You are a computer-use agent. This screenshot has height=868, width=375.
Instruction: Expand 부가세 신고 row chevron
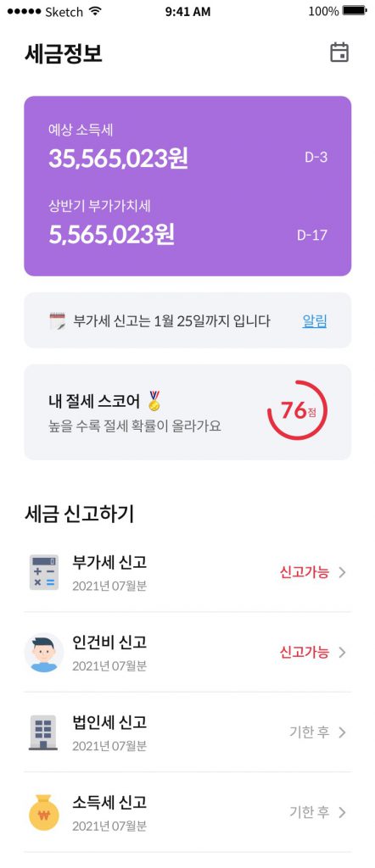[342, 572]
